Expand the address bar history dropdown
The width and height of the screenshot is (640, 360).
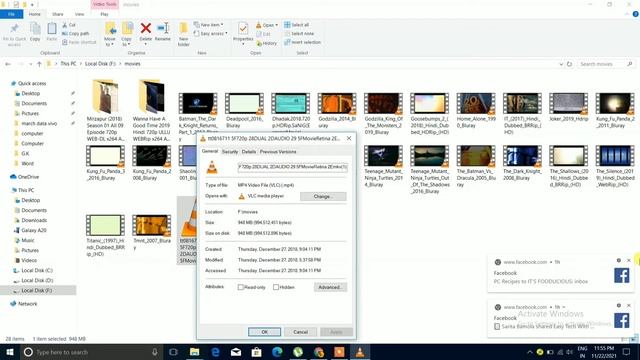click(561, 64)
